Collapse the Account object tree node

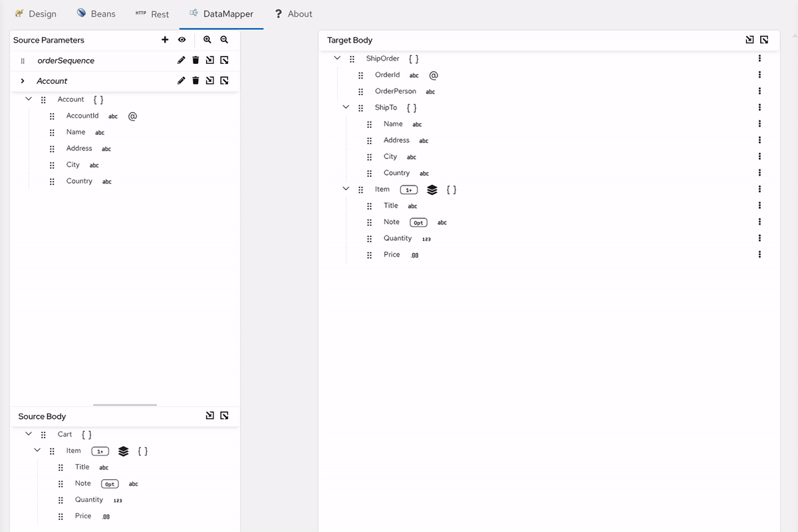pyautogui.click(x=28, y=100)
